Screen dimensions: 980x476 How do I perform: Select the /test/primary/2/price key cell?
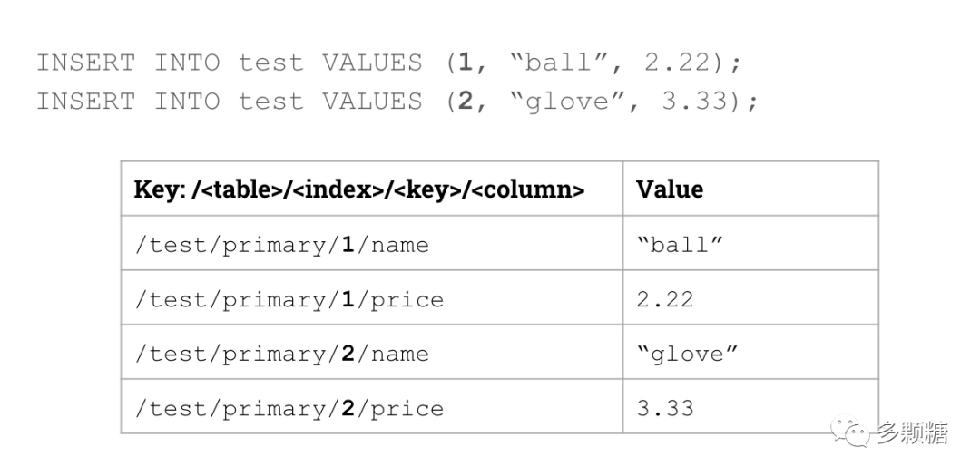point(289,408)
